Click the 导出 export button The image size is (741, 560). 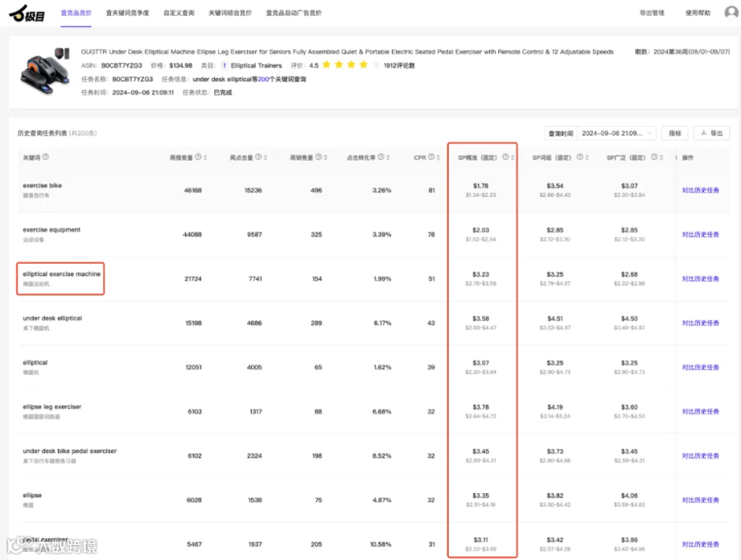711,133
